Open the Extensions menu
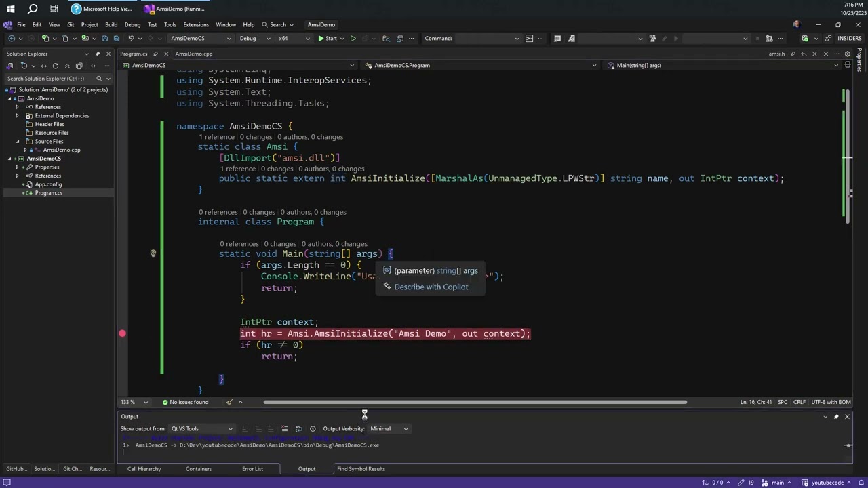The width and height of the screenshot is (868, 488). pyautogui.click(x=196, y=24)
